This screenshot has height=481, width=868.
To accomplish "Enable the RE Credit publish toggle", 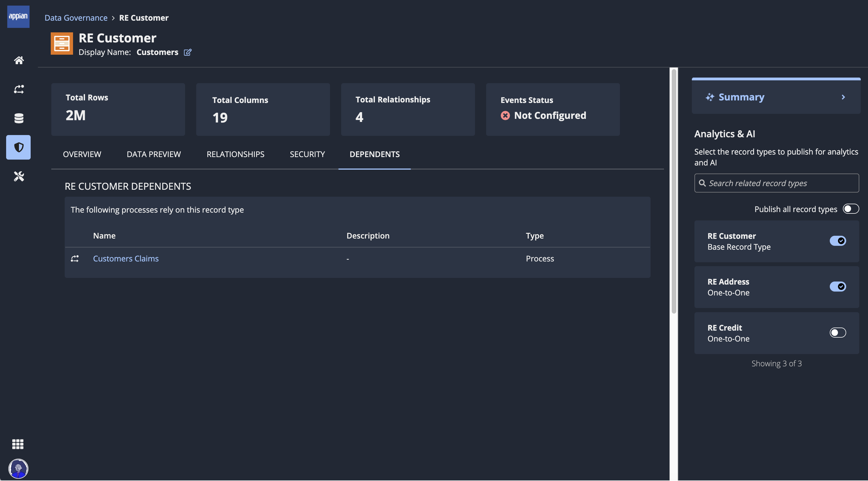I will coord(838,333).
